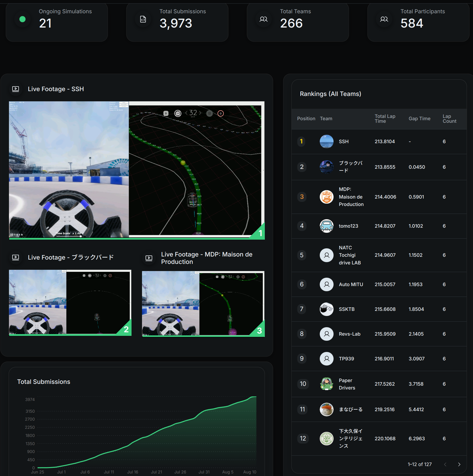Click the Total Teams people icon
This screenshot has height=476, width=473.
coord(263,19)
